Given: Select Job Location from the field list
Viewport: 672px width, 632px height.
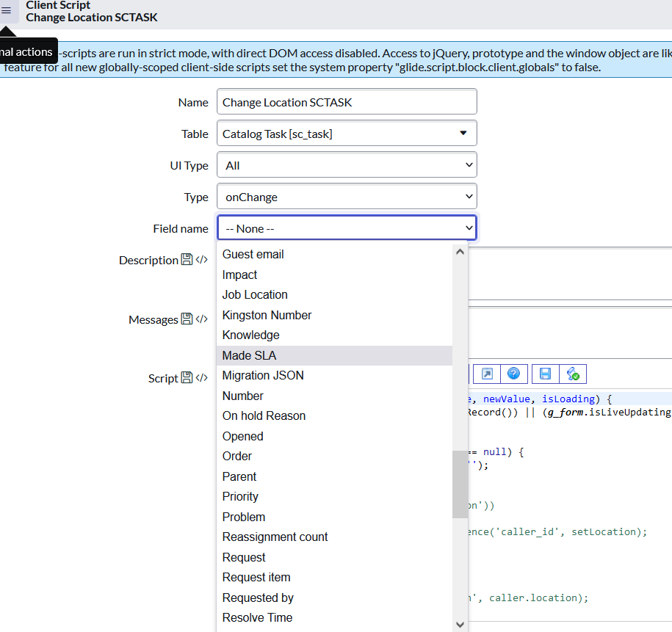Looking at the screenshot, I should [x=334, y=295].
